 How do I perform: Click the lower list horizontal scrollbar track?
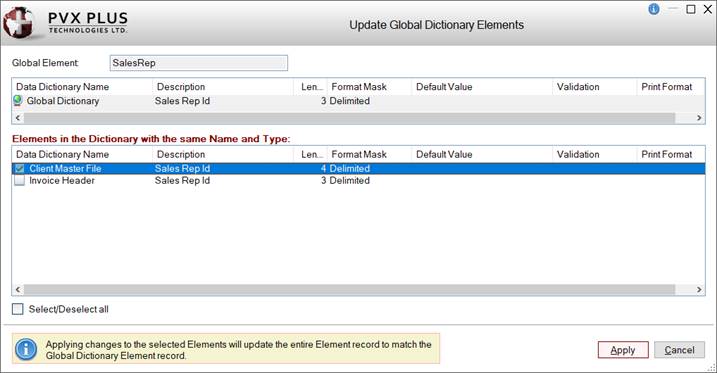point(350,289)
